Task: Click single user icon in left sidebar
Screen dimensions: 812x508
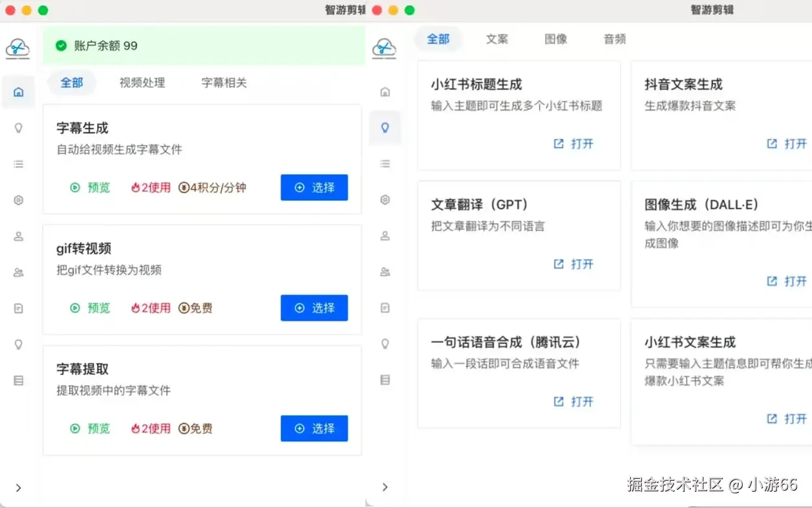Action: 19,237
